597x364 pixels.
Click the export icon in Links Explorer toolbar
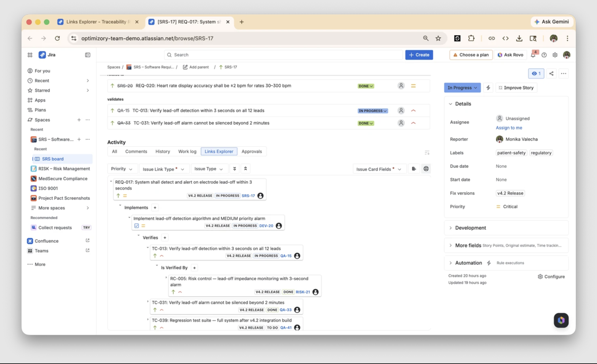click(x=414, y=169)
